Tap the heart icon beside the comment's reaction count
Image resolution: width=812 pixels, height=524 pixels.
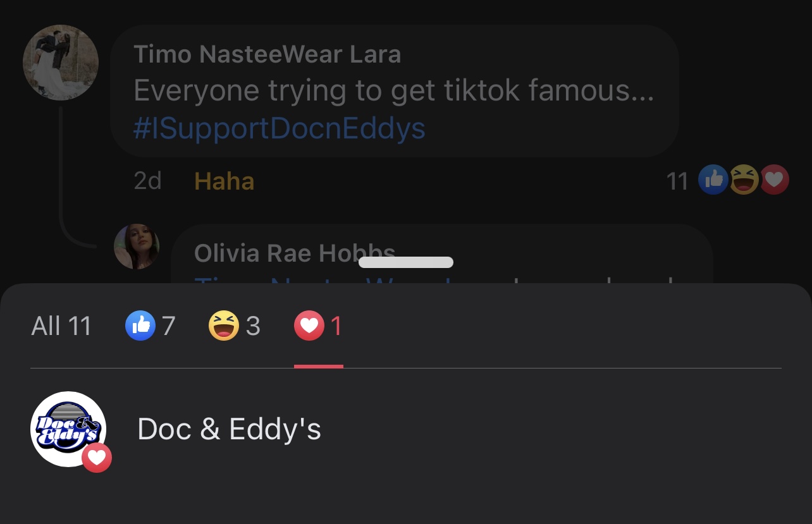point(775,180)
